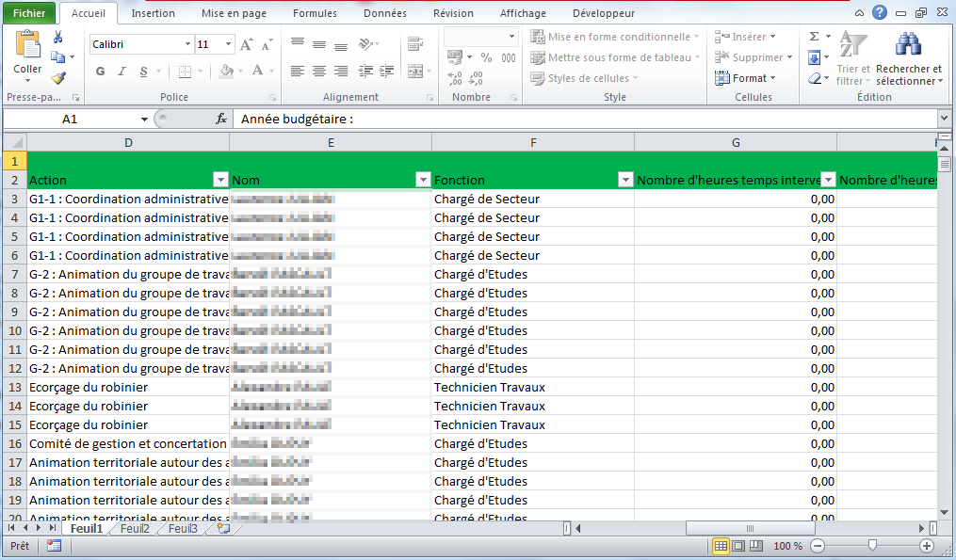Click the Coller paste icon
Viewport: 956px width, 560px height.
(x=27, y=44)
